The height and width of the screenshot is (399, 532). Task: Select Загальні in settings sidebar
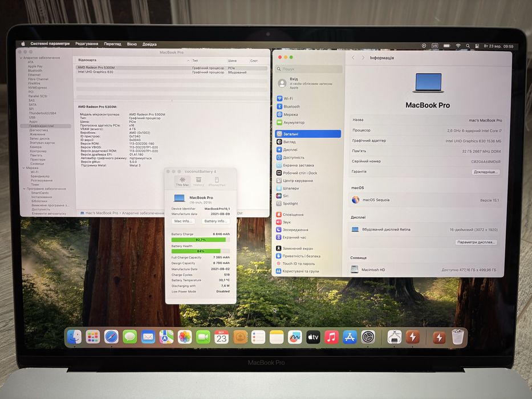(x=308, y=134)
